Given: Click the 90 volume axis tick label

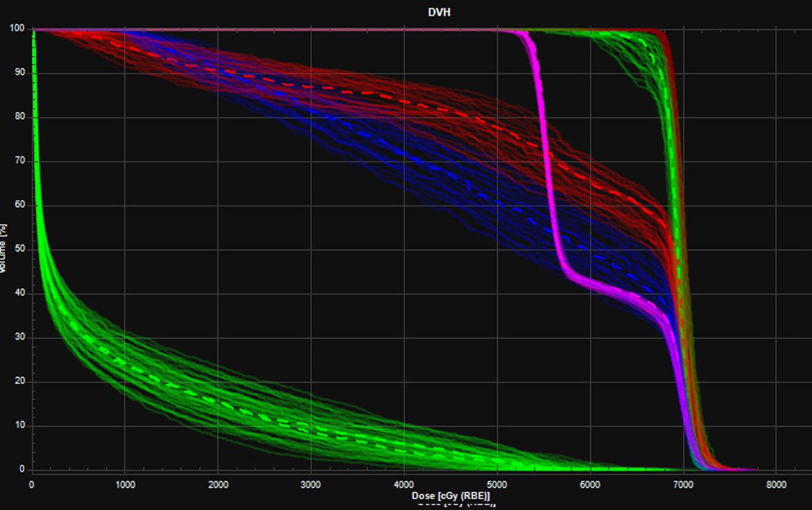Looking at the screenshot, I should pos(20,72).
